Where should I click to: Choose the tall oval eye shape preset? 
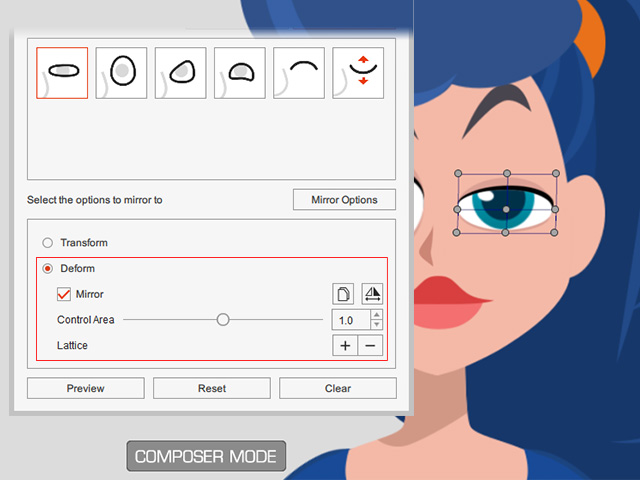pos(121,73)
